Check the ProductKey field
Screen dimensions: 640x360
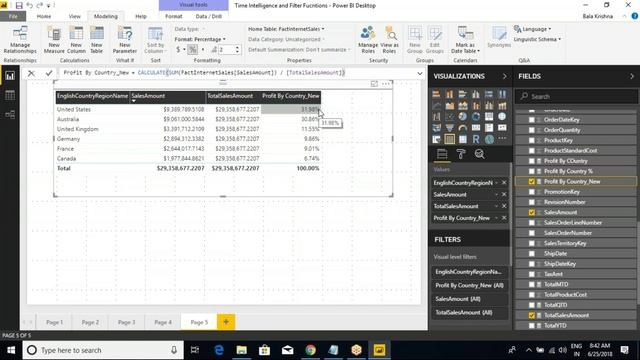pyautogui.click(x=531, y=140)
